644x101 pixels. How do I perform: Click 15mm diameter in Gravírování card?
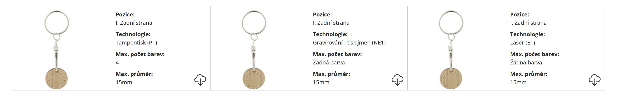click(321, 82)
